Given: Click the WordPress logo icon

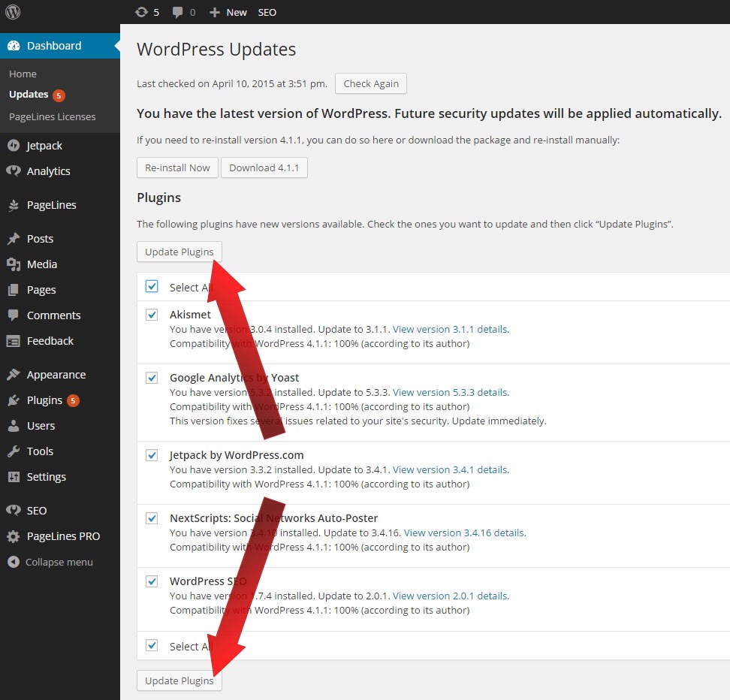Looking at the screenshot, I should (13, 12).
